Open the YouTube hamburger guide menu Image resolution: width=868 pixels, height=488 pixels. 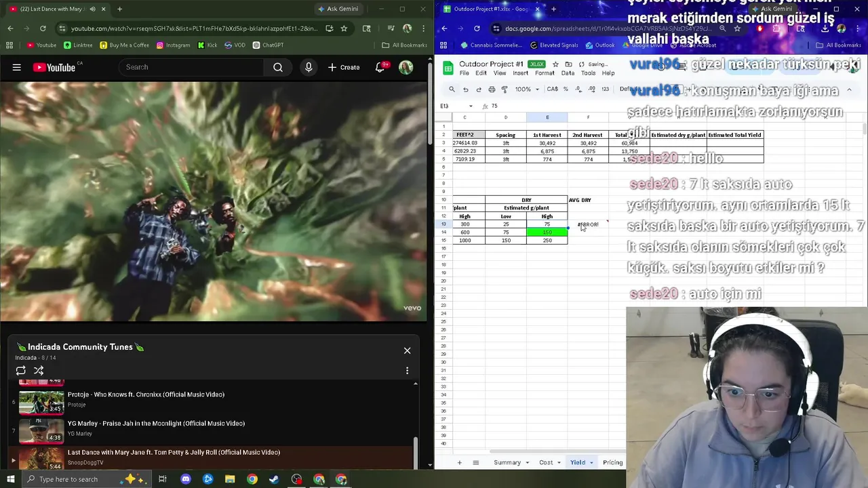pos(17,67)
